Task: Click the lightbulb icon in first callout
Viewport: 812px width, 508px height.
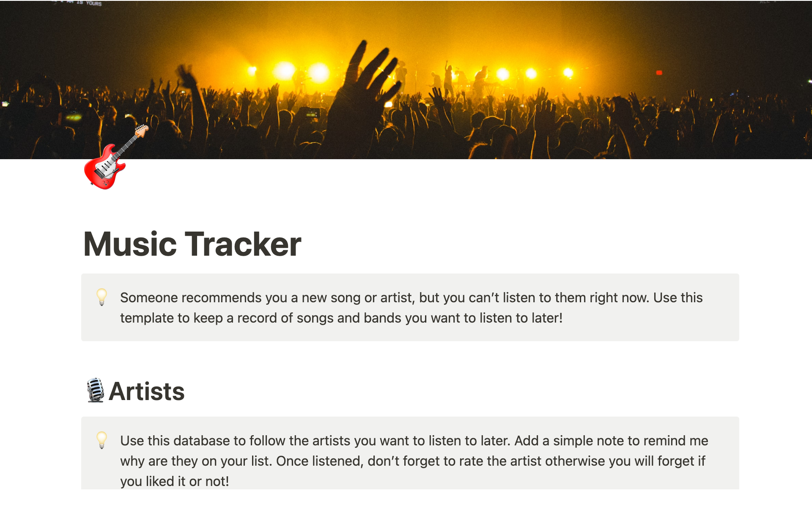Action: (101, 297)
